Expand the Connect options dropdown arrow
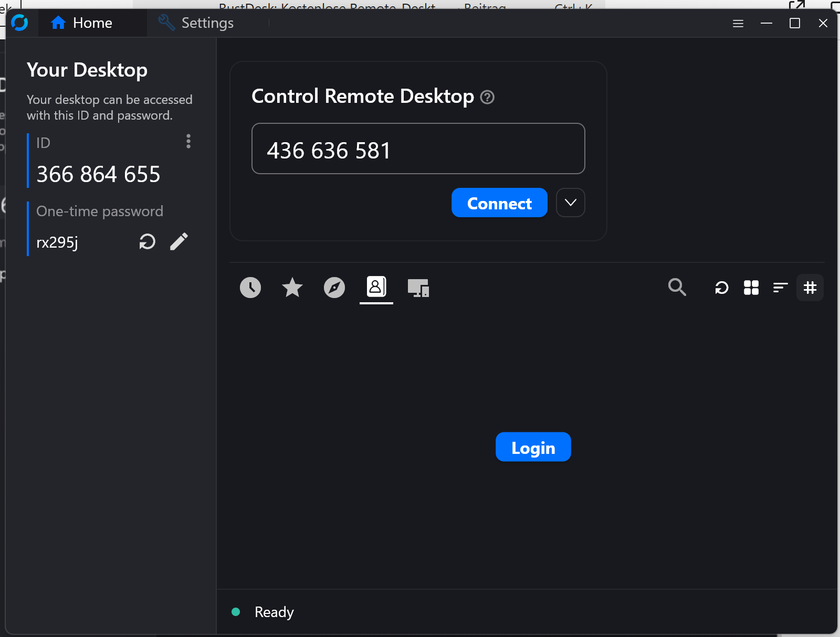 click(x=571, y=203)
